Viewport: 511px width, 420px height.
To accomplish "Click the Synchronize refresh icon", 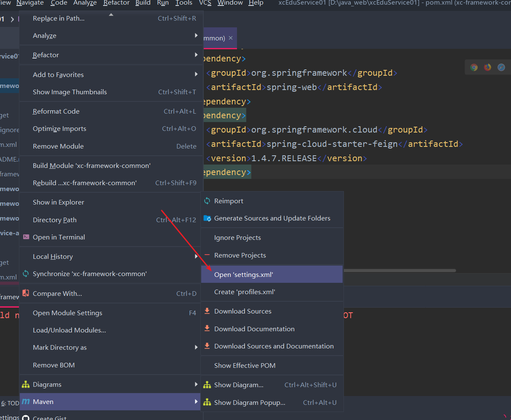I will point(26,273).
